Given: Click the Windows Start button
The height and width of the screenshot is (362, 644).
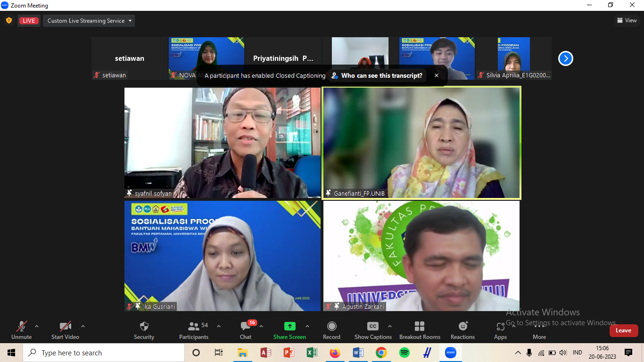Looking at the screenshot, I should [x=11, y=353].
